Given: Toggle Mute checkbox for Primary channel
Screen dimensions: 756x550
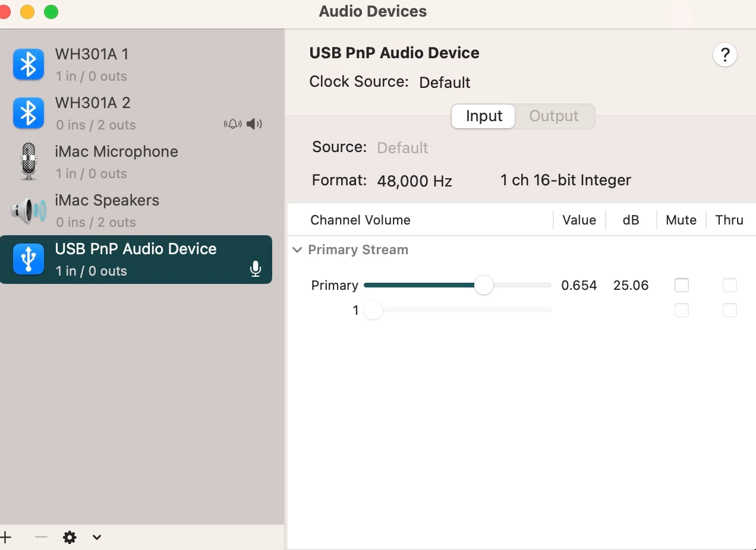Looking at the screenshot, I should point(682,285).
